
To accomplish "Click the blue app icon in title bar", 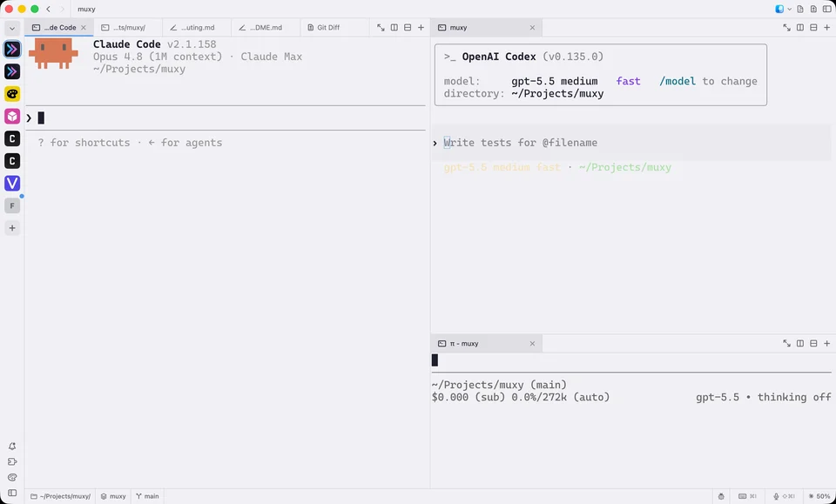I will (x=779, y=9).
